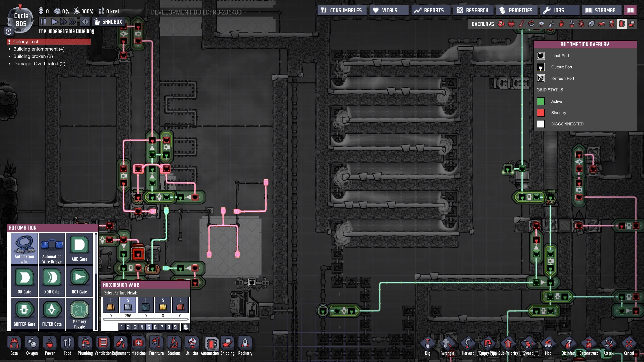Open the oxygen overlay
The width and height of the screenshot is (644, 362).
(501, 24)
